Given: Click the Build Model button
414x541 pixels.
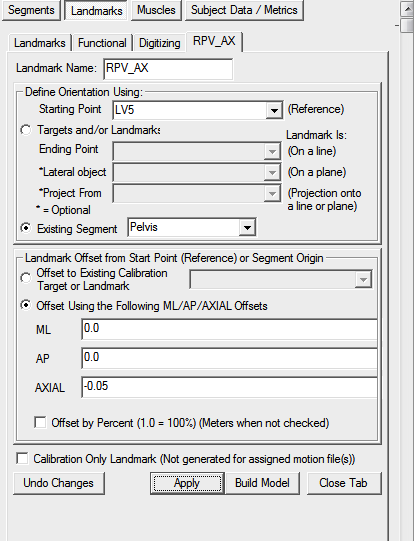Looking at the screenshot, I should [262, 483].
